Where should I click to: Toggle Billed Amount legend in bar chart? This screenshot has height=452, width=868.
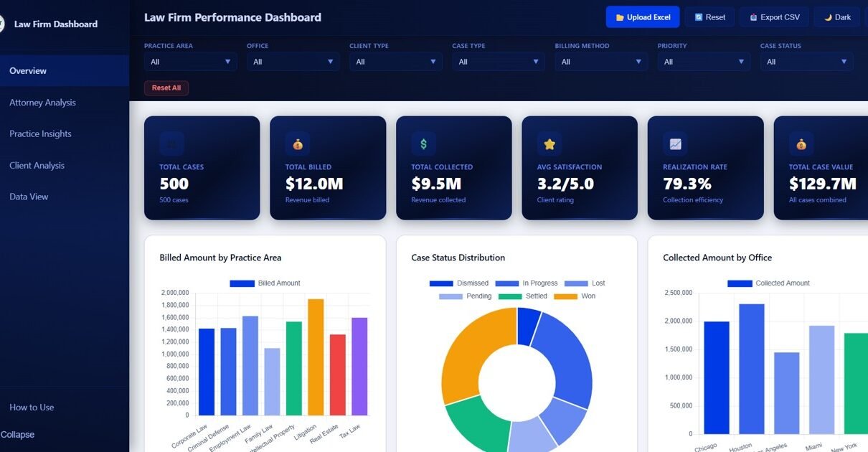tap(265, 283)
